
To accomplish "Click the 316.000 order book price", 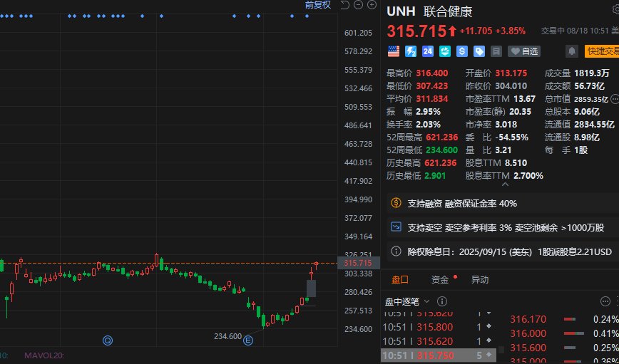I will click(528, 333).
